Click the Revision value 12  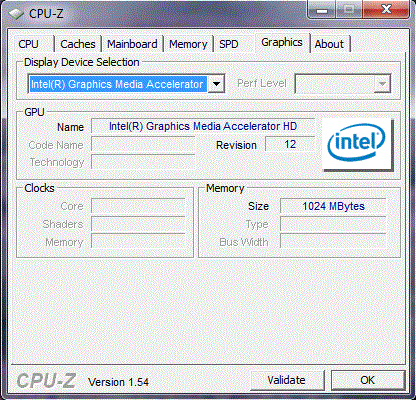coord(290,145)
